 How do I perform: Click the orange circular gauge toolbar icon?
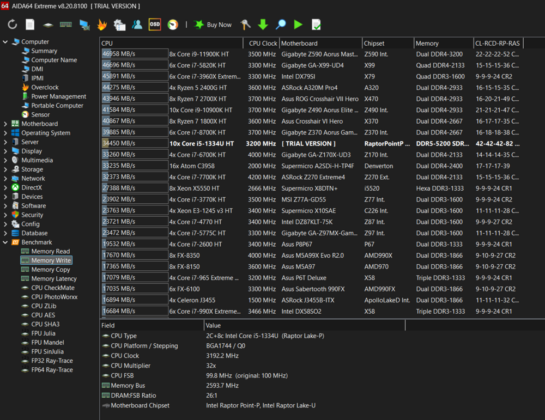pyautogui.click(x=173, y=24)
